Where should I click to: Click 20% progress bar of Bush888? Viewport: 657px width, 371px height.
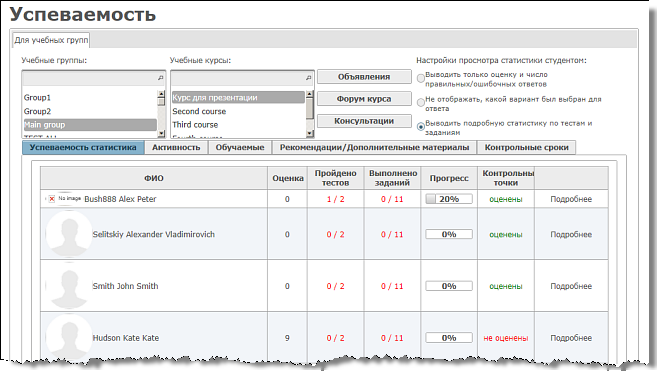[x=449, y=199]
